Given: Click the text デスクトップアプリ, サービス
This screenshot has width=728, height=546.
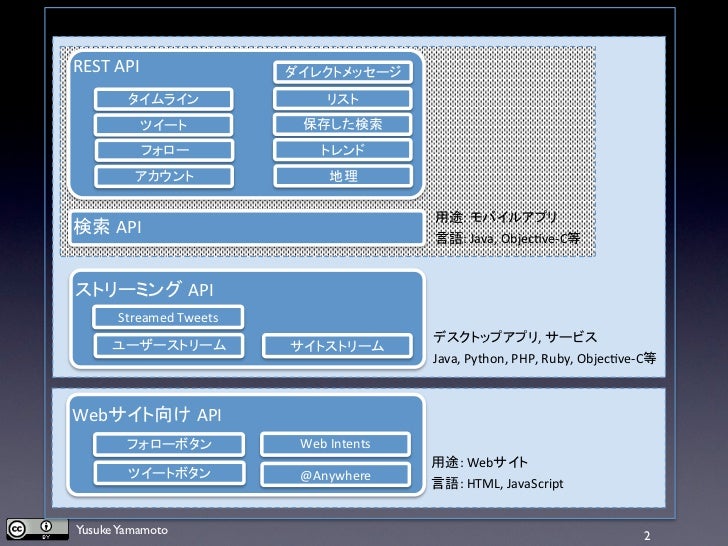Looking at the screenshot, I should 515,337.
